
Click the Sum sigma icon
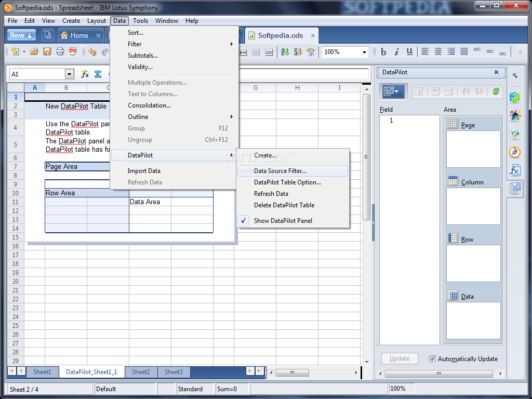pos(98,74)
